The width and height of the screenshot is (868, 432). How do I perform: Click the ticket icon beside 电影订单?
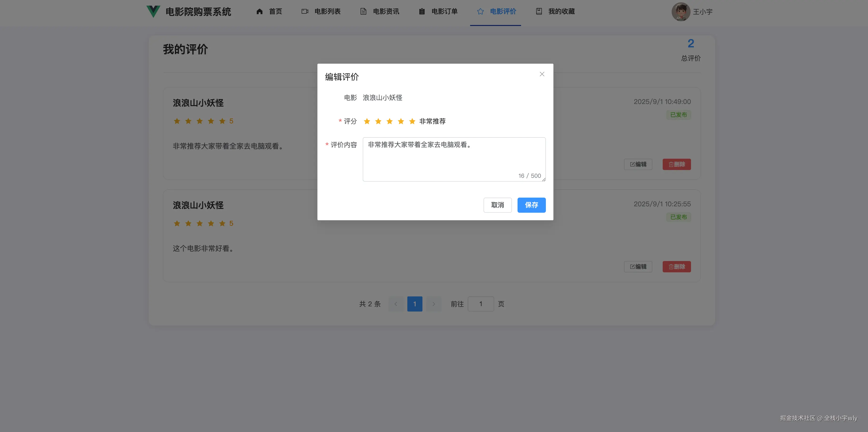421,11
